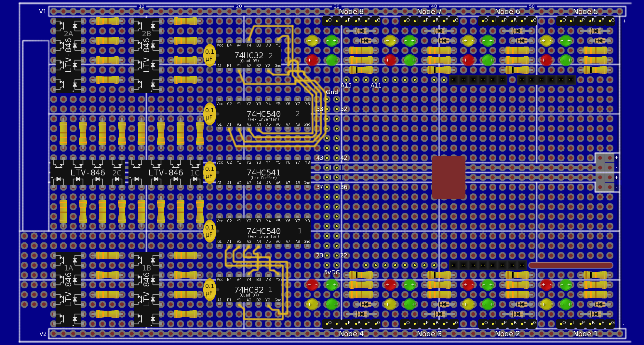644x345 pixels.
Task: Select the 74HC32 chip numbered 1
Action: point(249,290)
